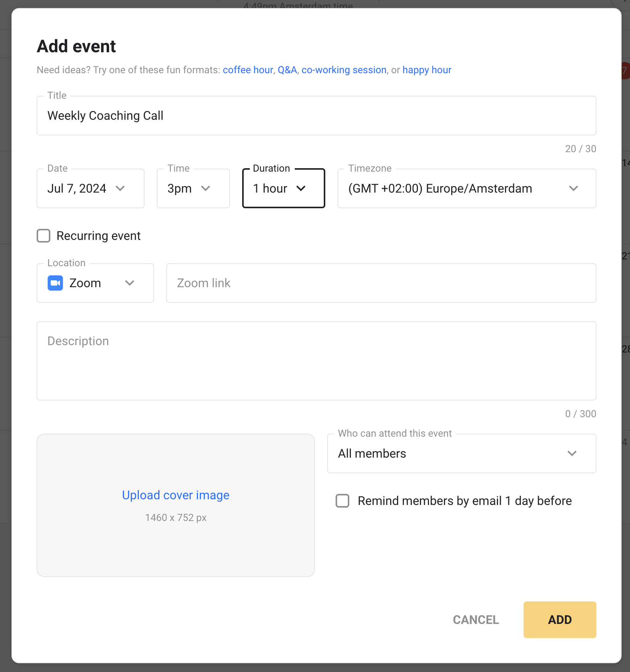This screenshot has height=672, width=630.
Task: Click the CANCEL button
Action: click(476, 620)
